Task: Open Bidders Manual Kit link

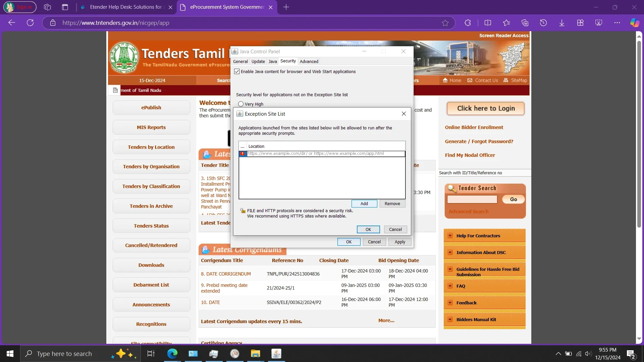Action: 476,320
